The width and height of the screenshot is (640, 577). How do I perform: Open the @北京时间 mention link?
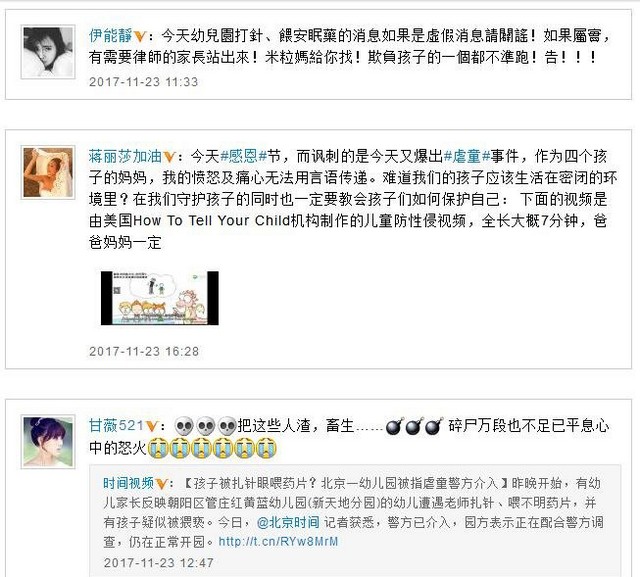coord(288,522)
